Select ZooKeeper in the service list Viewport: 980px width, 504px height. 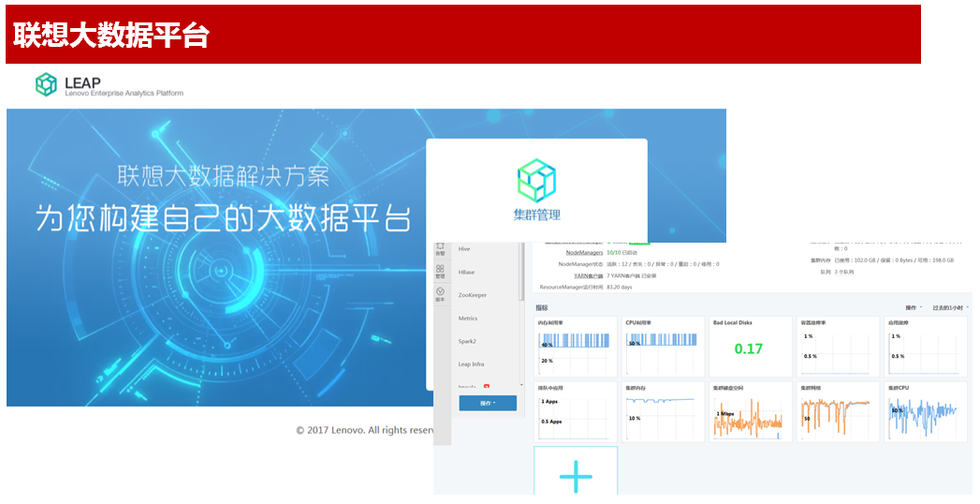472,295
